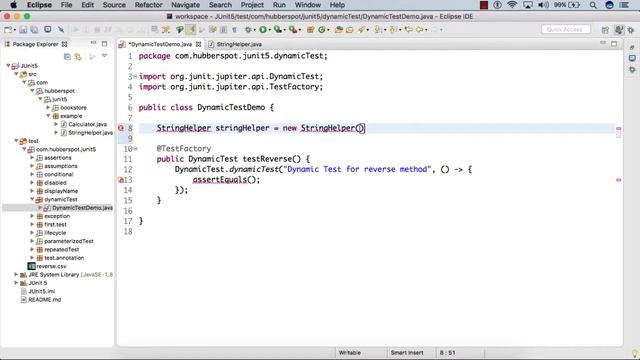Click the volume icon in menu bar

tap(543, 5)
